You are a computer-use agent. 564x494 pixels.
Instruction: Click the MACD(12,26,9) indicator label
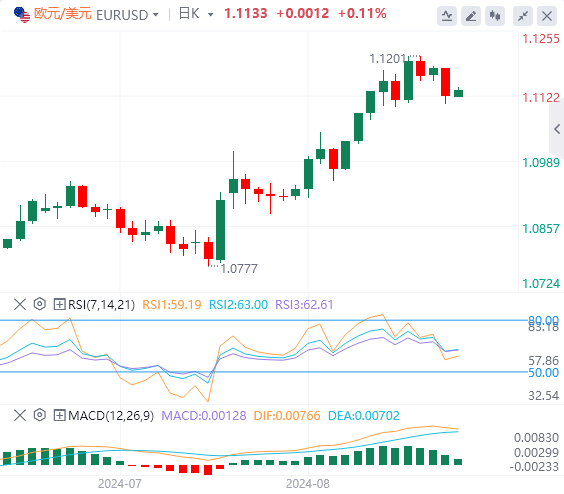[x=111, y=416]
